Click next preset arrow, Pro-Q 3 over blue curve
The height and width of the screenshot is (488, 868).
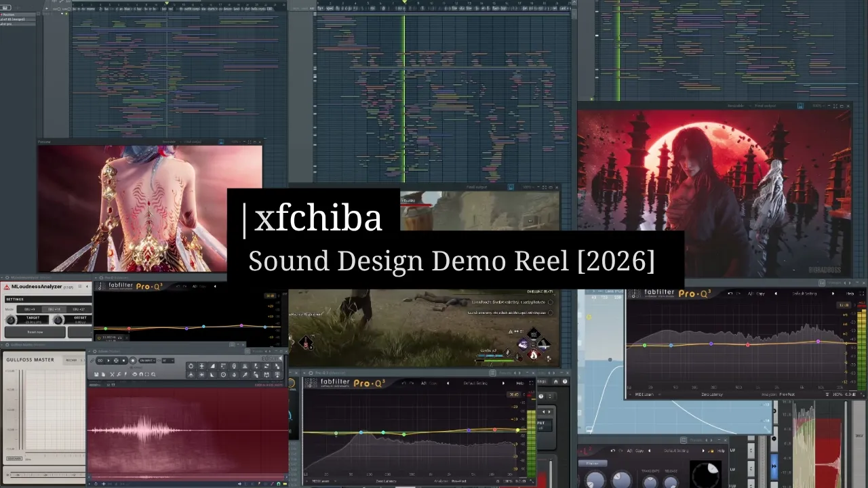pos(833,293)
